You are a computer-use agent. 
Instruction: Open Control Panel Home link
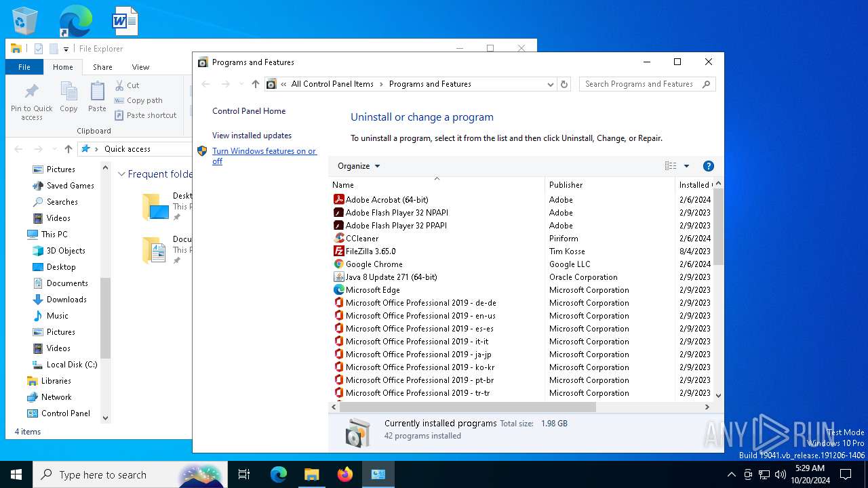(249, 111)
